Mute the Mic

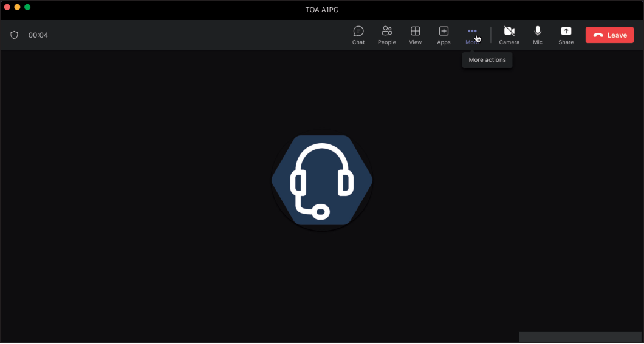point(538,35)
